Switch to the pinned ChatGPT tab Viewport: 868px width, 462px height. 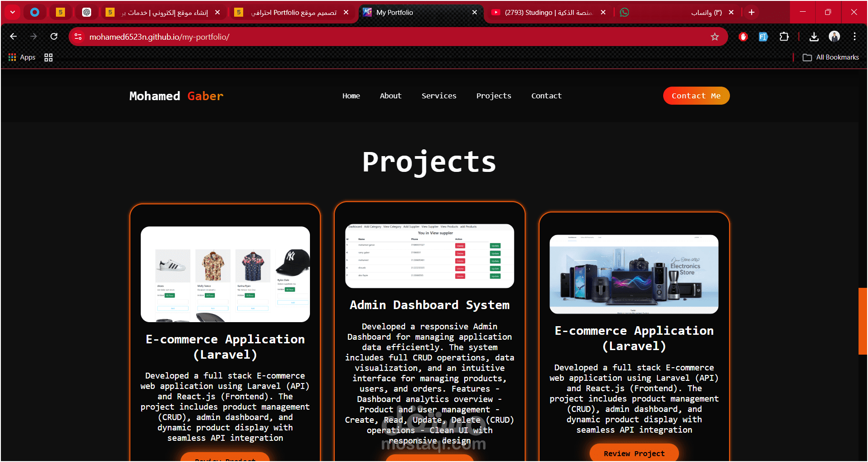(87, 12)
